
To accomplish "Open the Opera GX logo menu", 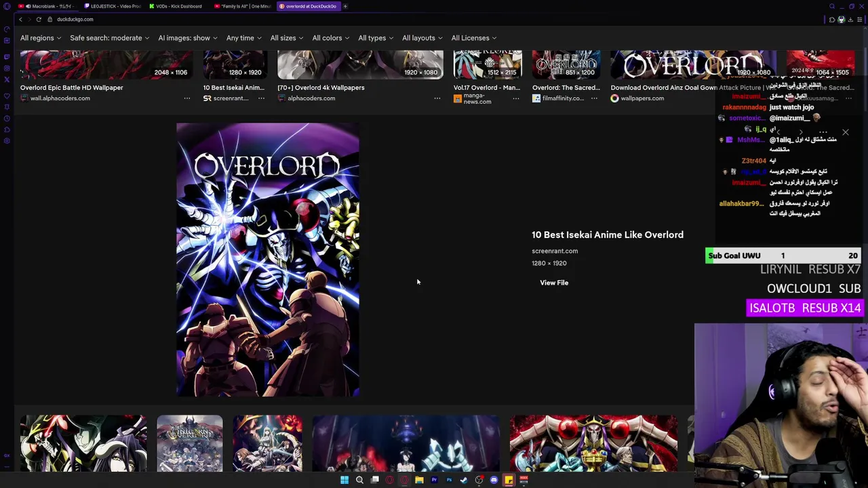I will point(7,6).
